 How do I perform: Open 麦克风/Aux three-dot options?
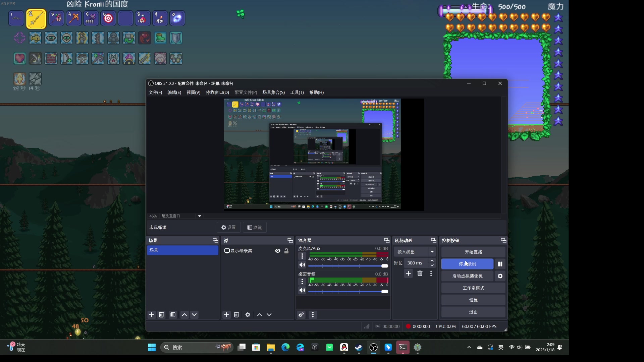[302, 256]
